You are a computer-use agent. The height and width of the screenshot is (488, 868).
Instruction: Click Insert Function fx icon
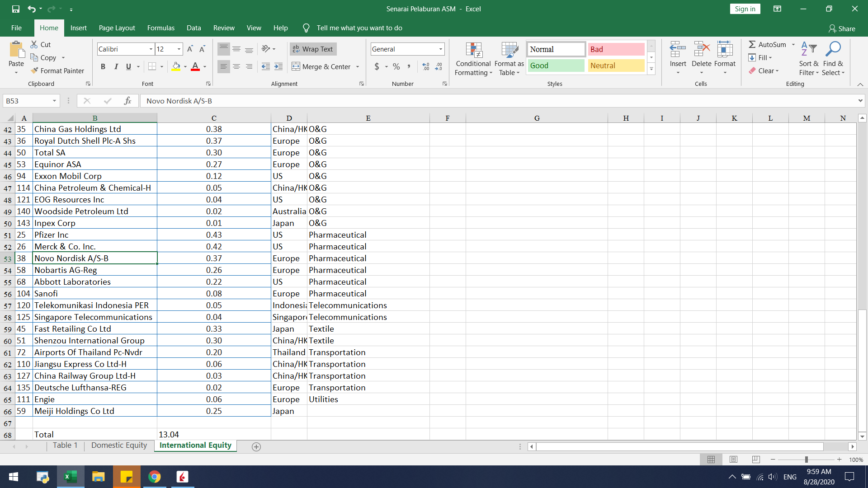coord(127,101)
